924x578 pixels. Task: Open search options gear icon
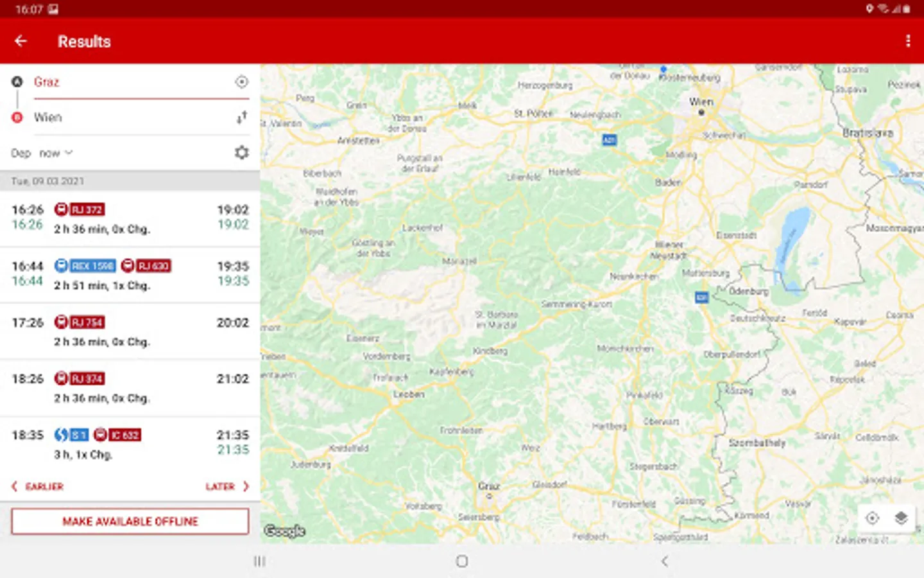coord(241,153)
